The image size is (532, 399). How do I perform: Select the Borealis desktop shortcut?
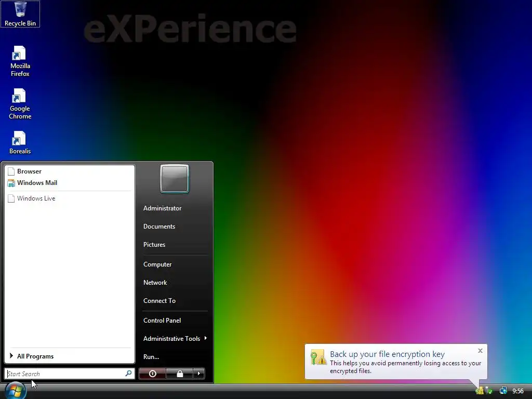(x=20, y=143)
